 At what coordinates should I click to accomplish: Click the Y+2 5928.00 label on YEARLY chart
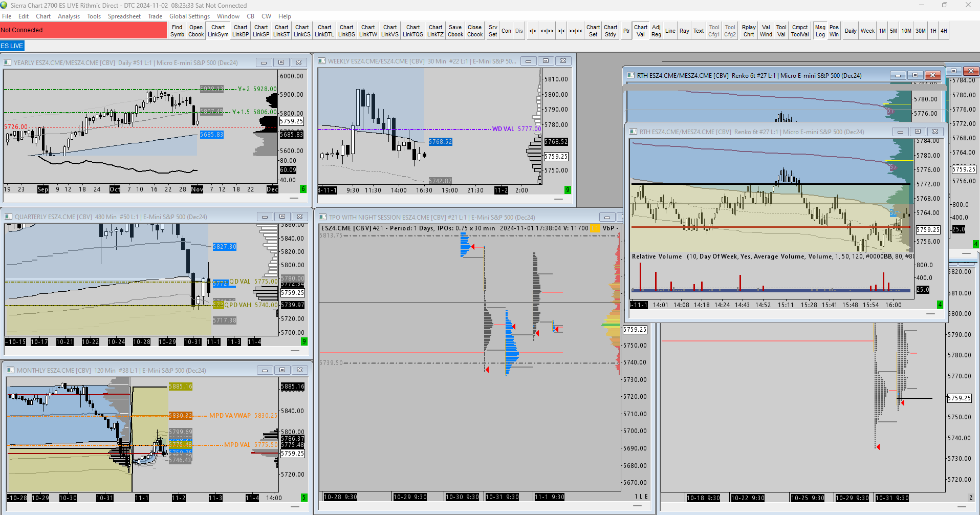tap(257, 89)
